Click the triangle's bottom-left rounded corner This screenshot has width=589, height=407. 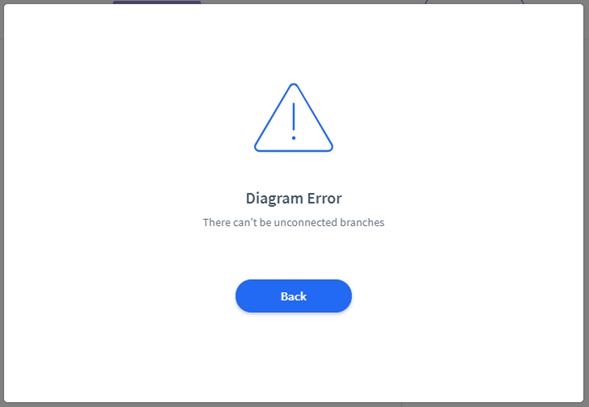point(259,147)
